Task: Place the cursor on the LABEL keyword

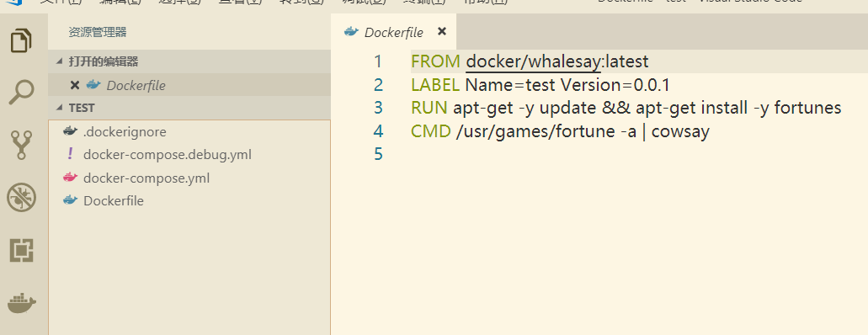Action: (435, 85)
